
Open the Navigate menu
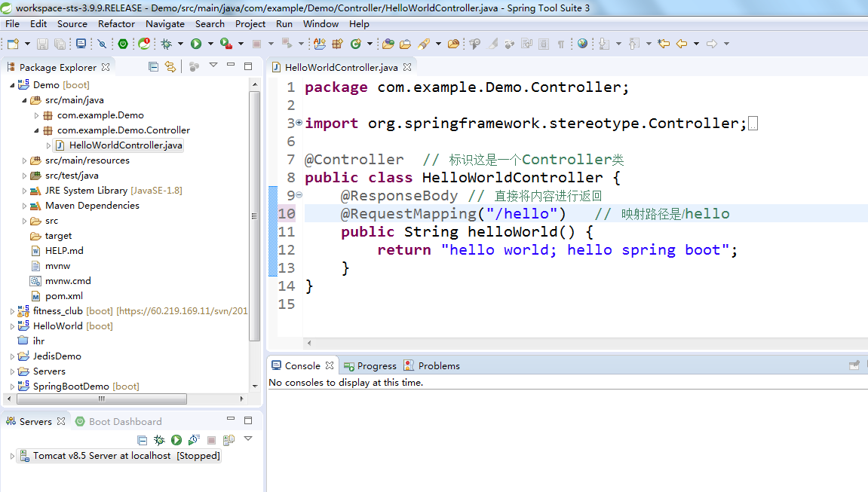(165, 24)
